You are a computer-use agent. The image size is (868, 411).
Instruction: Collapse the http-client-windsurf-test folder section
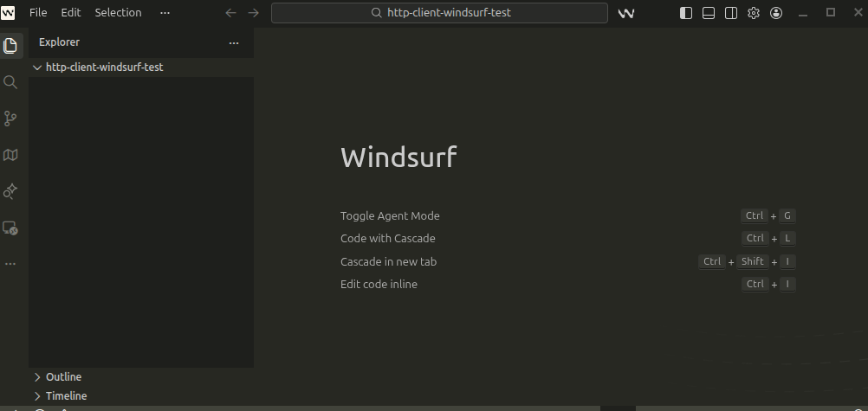[141, 67]
